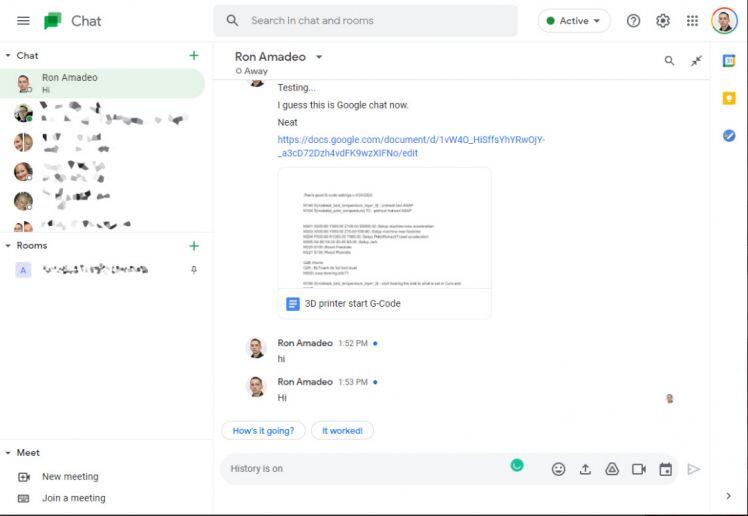748x516 pixels.
Task: Click the upload file icon
Action: [585, 469]
